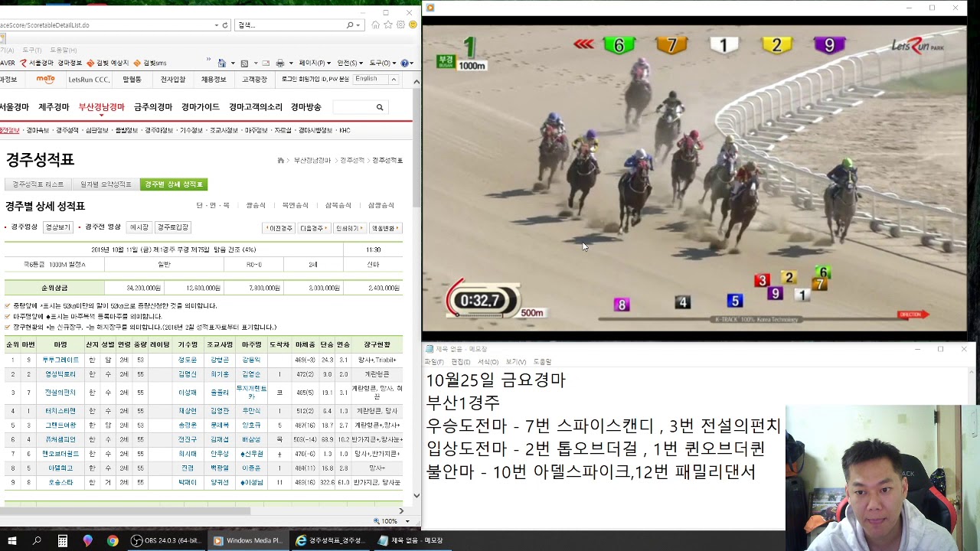This screenshot has width=980, height=551.
Task: Click the taskbar search magnifier icon
Action: [x=37, y=540]
